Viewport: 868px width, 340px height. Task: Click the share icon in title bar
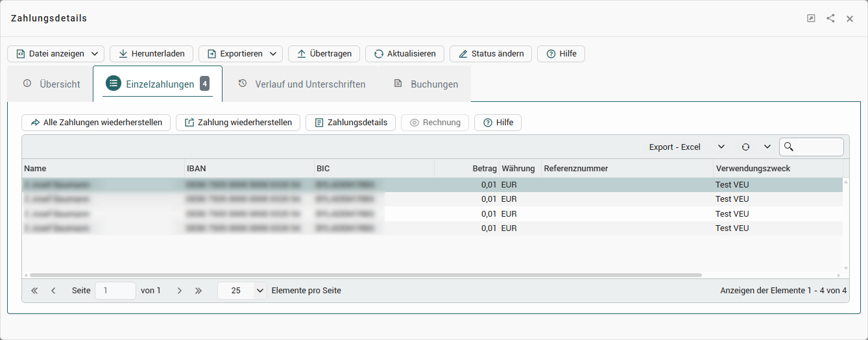(830, 18)
